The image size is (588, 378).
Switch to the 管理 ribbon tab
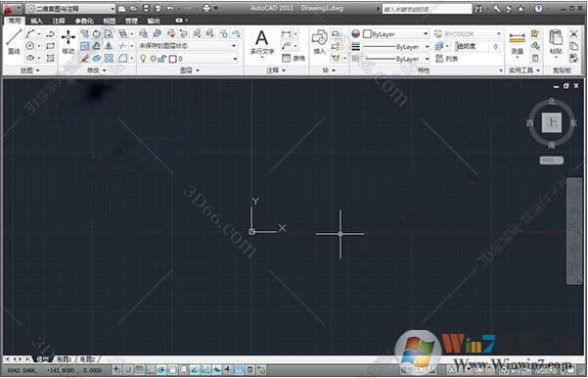tap(131, 21)
